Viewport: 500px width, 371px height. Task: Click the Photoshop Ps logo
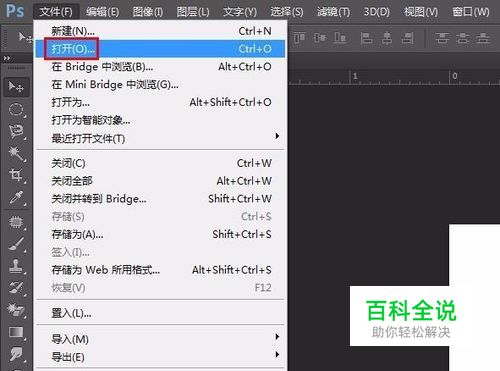coord(15,11)
